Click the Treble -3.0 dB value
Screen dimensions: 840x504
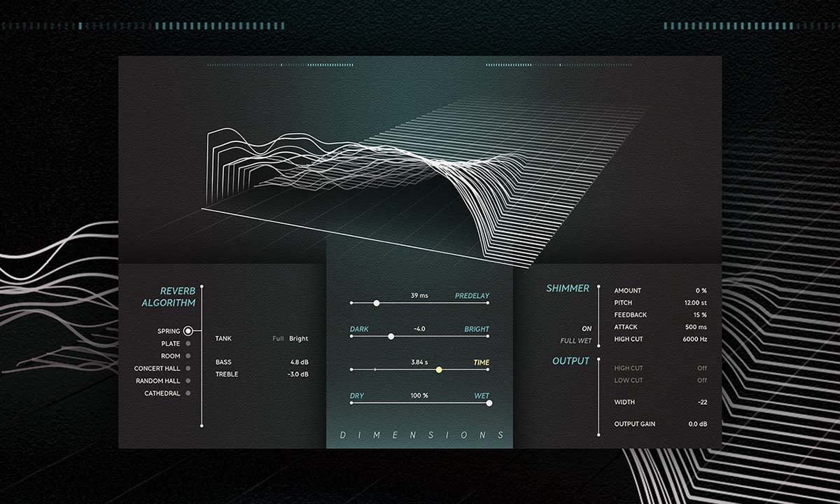[x=297, y=374]
